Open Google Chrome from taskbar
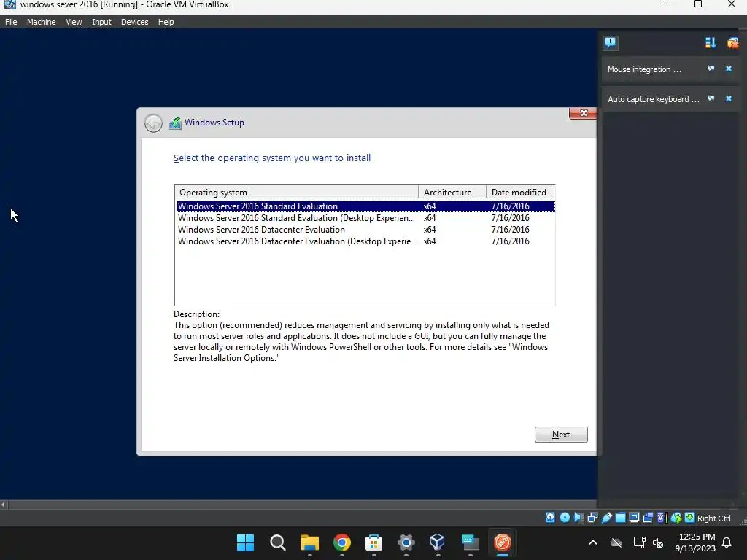The image size is (747, 560). click(341, 542)
